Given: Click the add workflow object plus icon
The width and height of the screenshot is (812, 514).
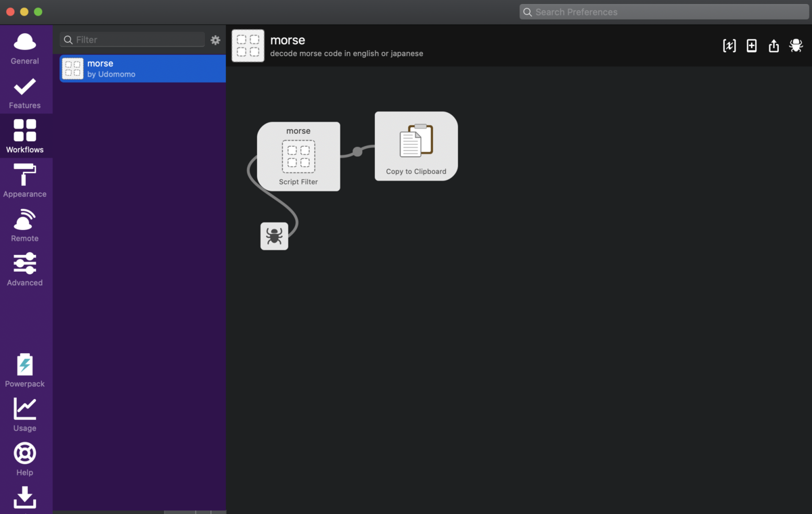Looking at the screenshot, I should click(752, 45).
